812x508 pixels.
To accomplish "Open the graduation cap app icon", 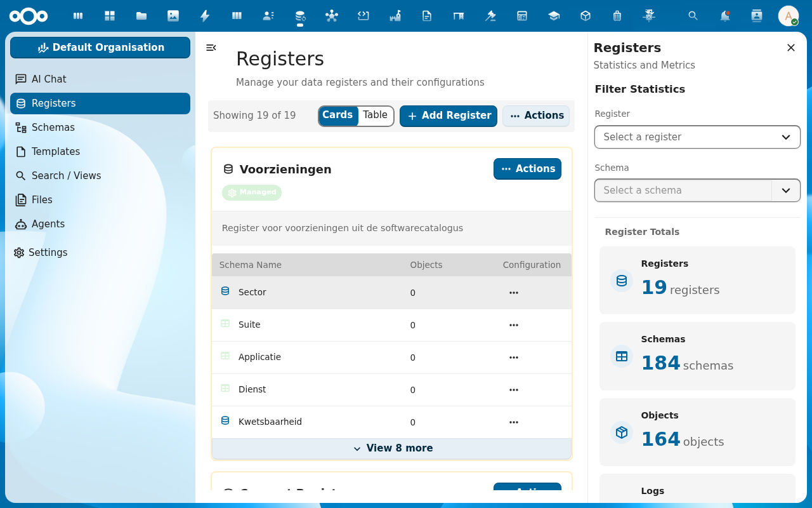I will coord(554,16).
